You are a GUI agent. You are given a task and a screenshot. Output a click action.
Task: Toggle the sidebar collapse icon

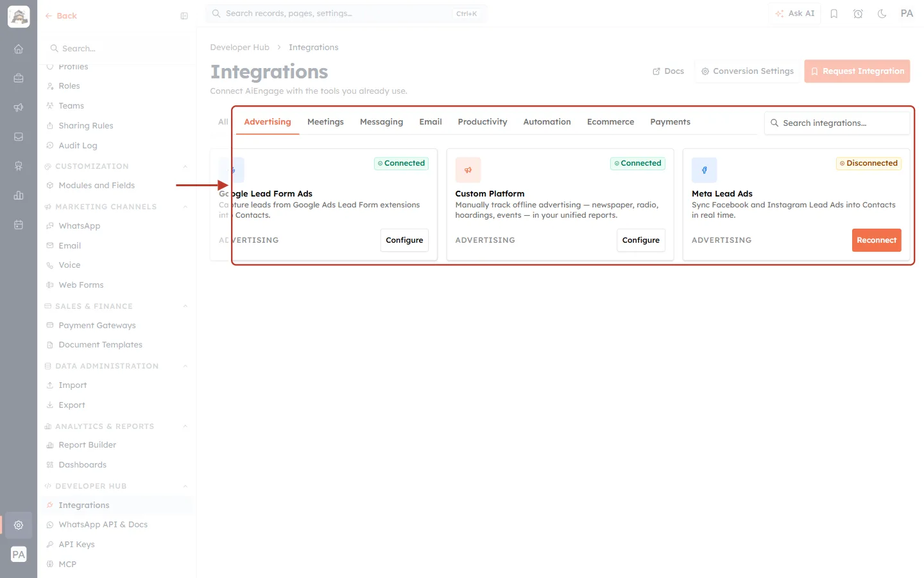pyautogui.click(x=184, y=16)
